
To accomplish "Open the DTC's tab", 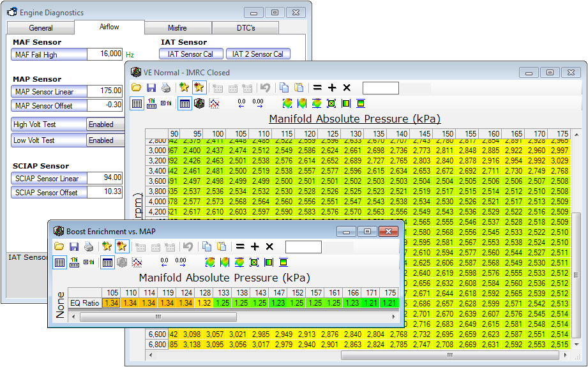I will 246,28.
